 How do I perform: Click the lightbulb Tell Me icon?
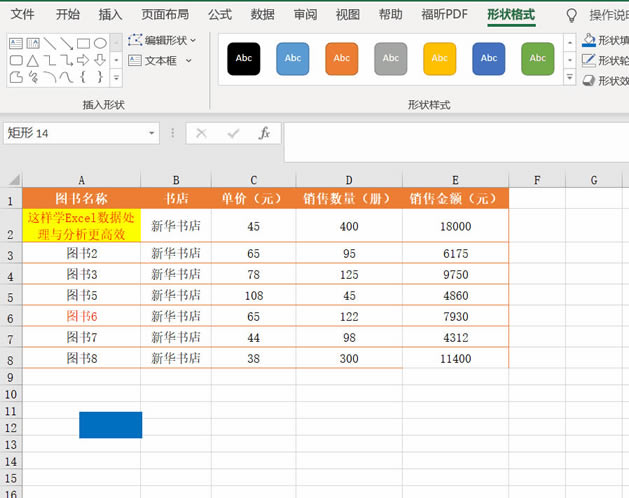[572, 15]
